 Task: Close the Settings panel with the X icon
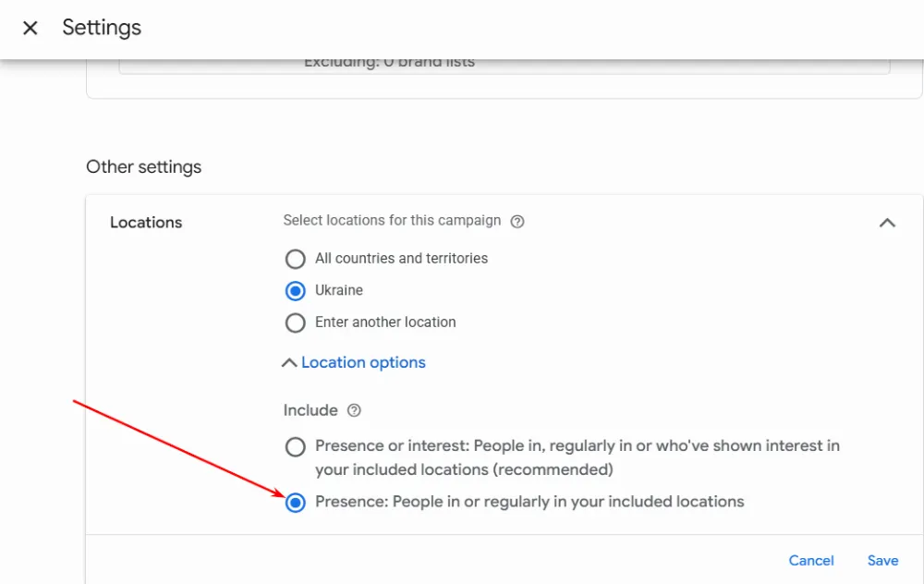[30, 28]
